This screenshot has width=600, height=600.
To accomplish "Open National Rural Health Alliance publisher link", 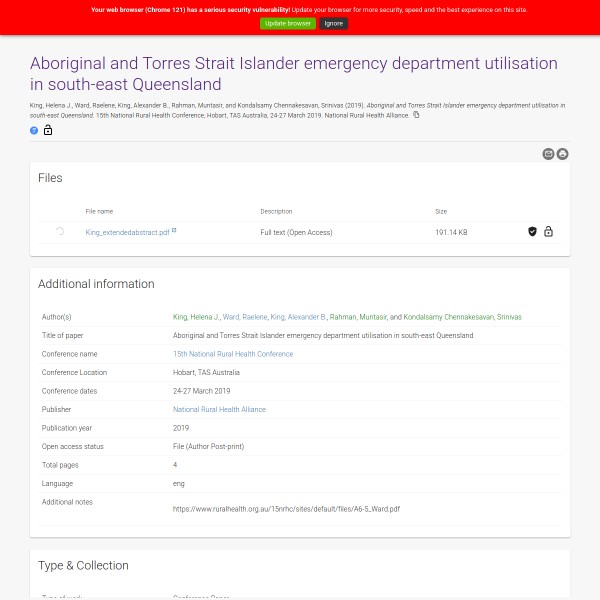I will [219, 410].
